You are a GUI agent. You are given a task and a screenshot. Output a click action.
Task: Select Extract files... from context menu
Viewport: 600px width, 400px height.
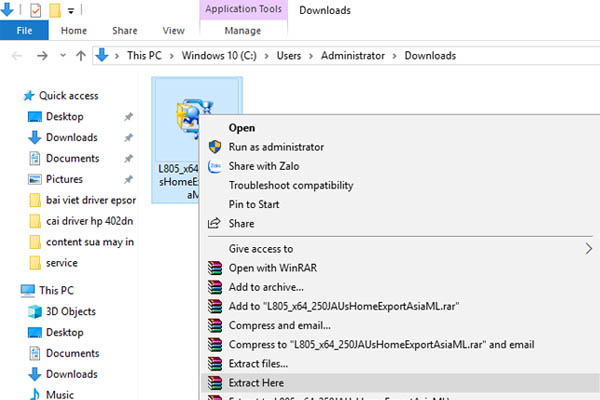[x=256, y=363]
